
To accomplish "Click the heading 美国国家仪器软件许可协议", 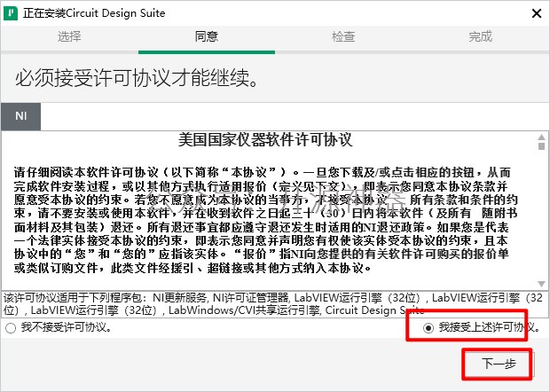I will 265,140.
